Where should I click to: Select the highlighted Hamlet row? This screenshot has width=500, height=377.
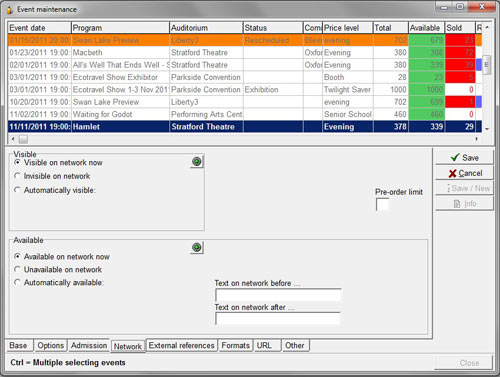pos(245,127)
